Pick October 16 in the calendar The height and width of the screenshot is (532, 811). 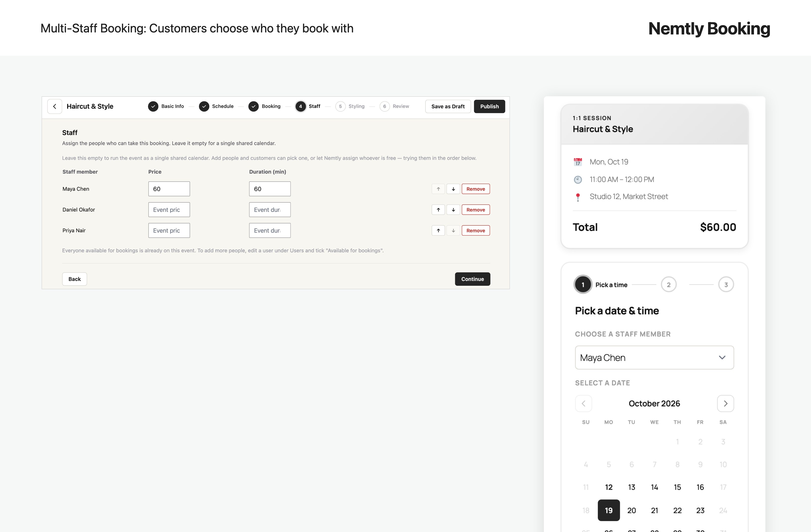[700, 487]
